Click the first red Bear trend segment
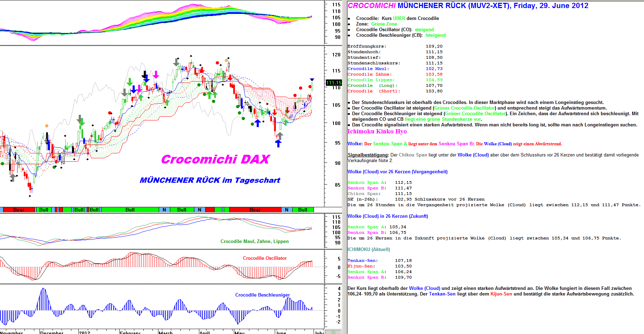The height and width of the screenshot is (334, 644). click(19, 210)
